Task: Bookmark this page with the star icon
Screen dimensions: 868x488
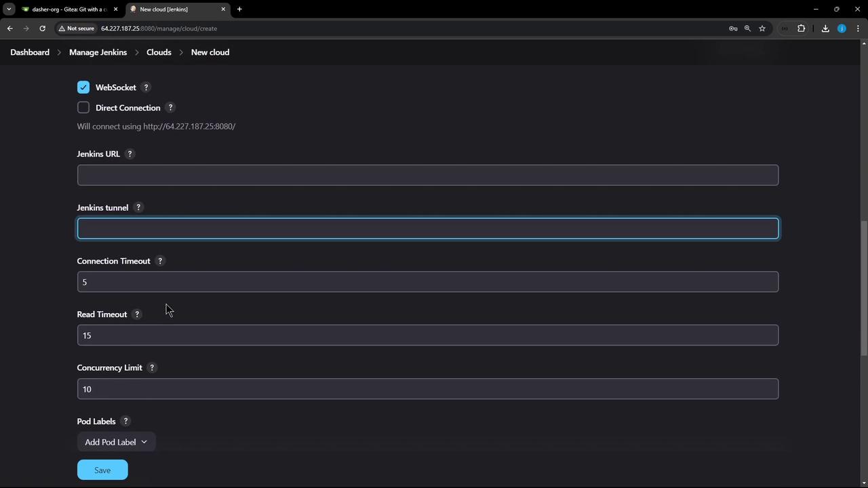Action: pos(762,28)
